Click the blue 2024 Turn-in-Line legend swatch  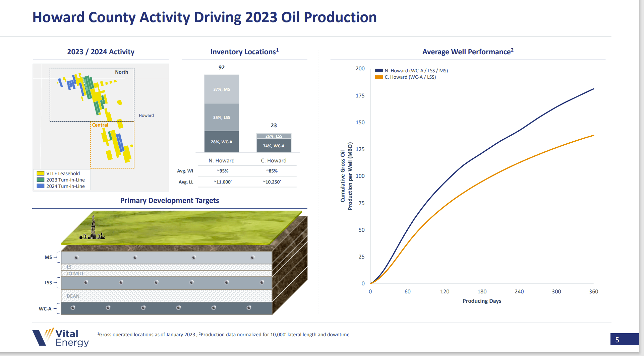(x=41, y=186)
